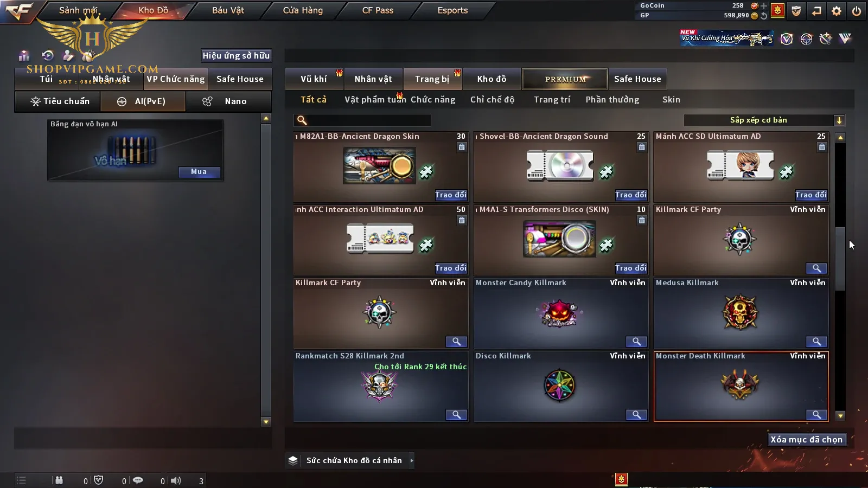Click the GoCoin plus icon

tap(764, 6)
